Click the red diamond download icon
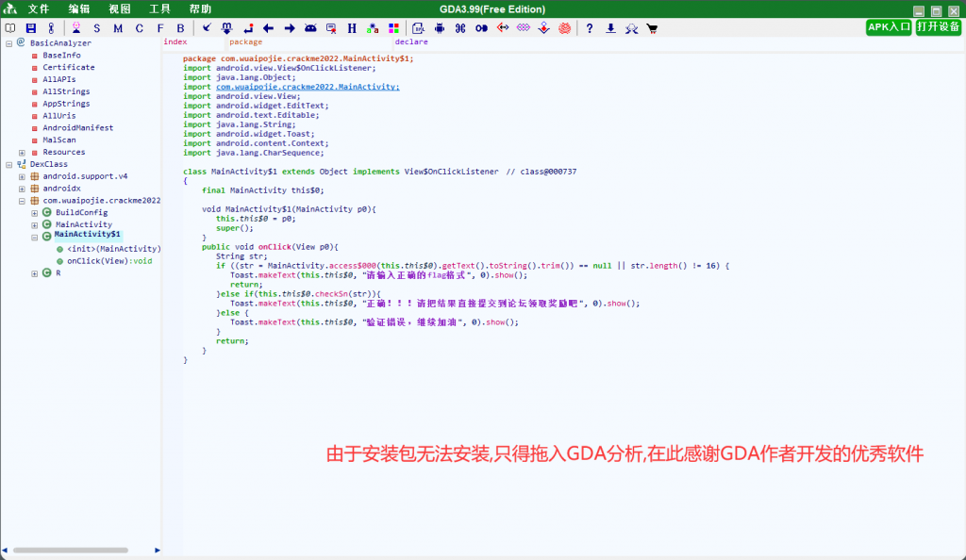 [544, 28]
